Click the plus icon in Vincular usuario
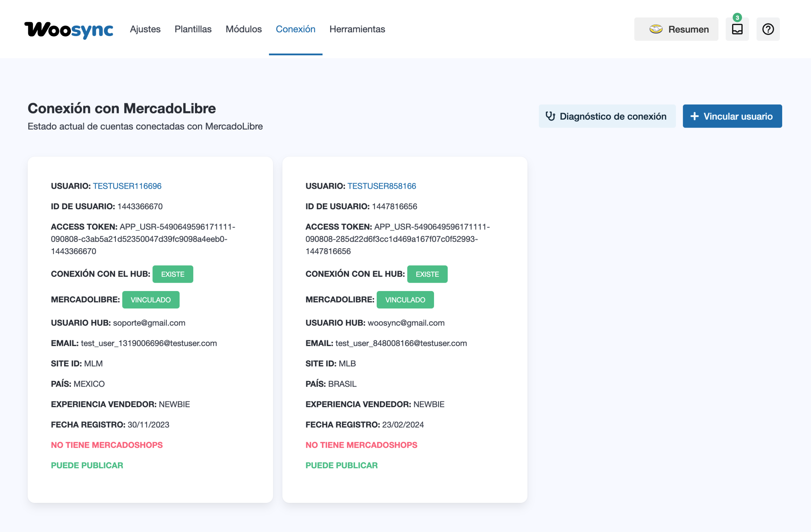The height and width of the screenshot is (532, 811). pyautogui.click(x=694, y=116)
